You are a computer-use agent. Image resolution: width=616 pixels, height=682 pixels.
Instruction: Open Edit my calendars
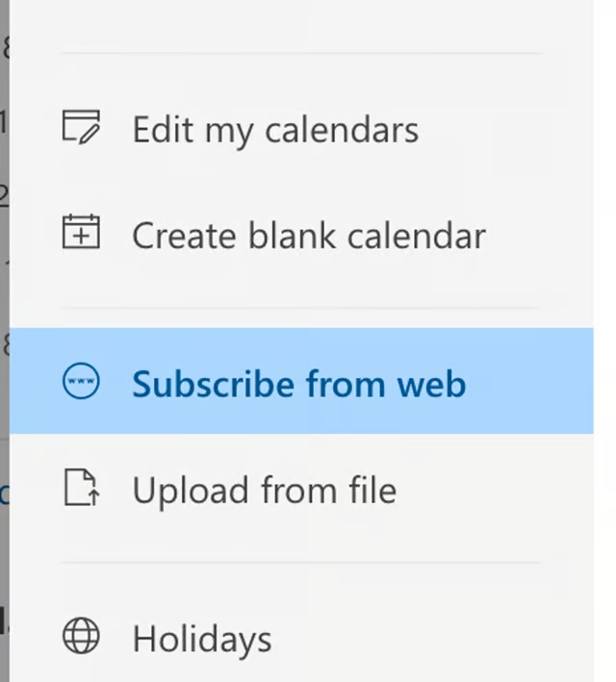point(274,129)
